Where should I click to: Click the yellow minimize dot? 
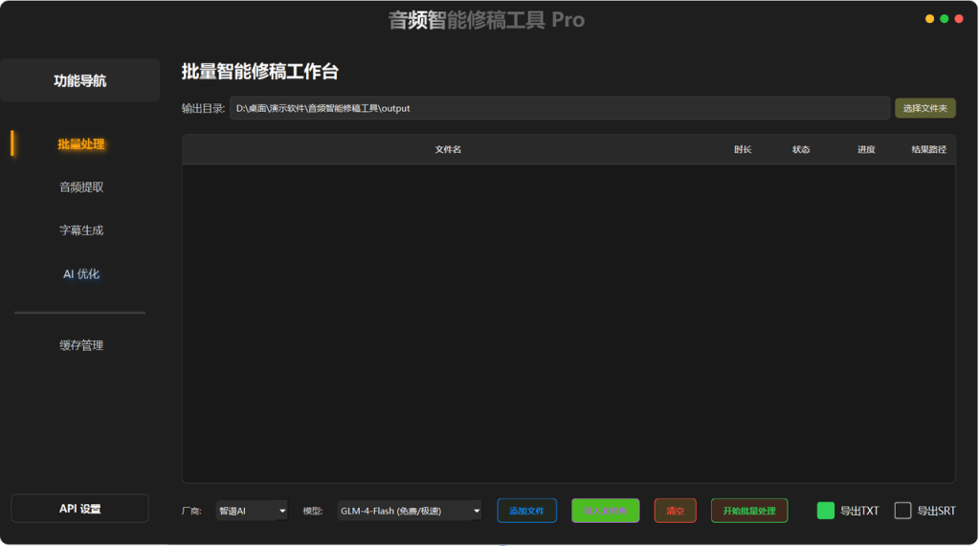(x=929, y=19)
